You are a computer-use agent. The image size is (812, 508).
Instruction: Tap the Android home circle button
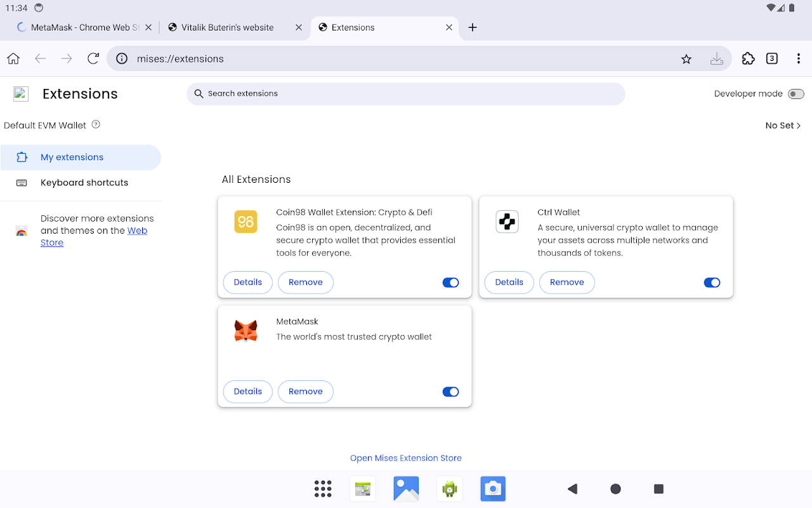click(615, 488)
